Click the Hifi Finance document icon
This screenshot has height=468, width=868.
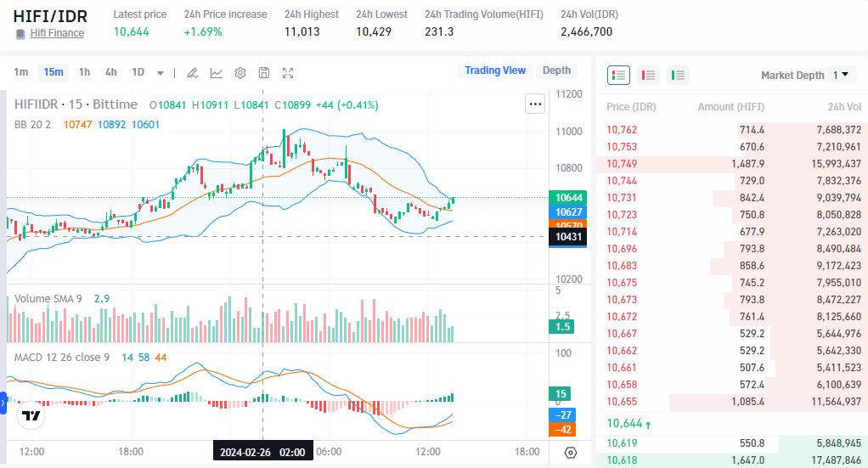(20, 34)
